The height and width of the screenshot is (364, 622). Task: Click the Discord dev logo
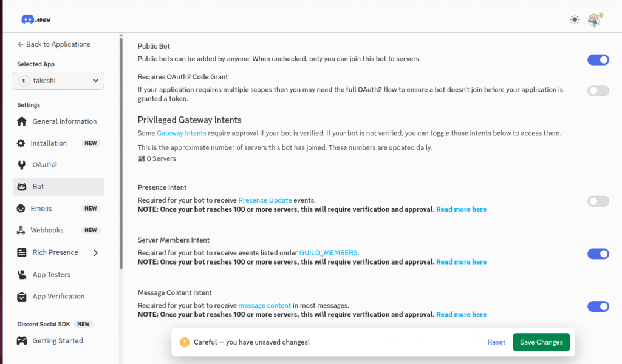point(36,19)
